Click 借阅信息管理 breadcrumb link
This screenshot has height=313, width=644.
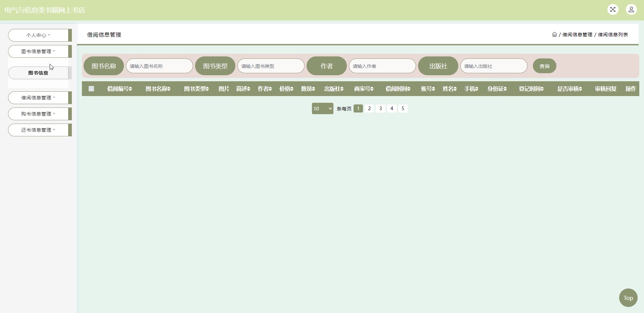pyautogui.click(x=577, y=35)
